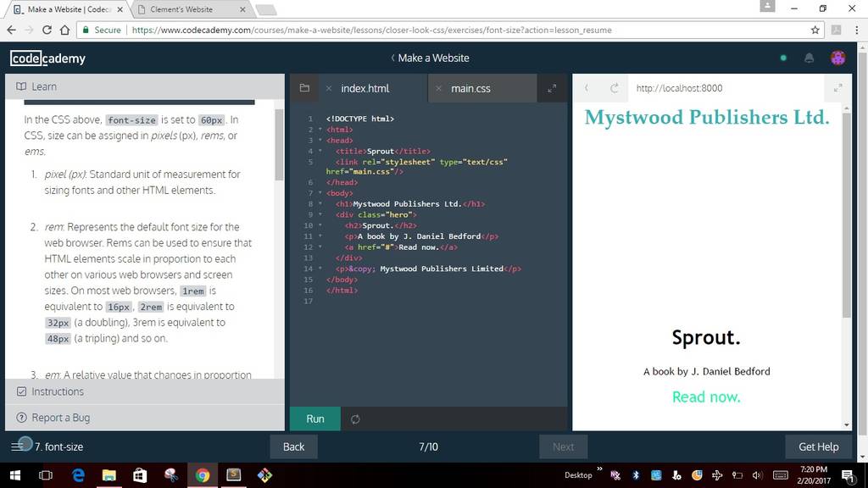Open the Report a Bug section
Screen dimensions: 868x488
144,418
